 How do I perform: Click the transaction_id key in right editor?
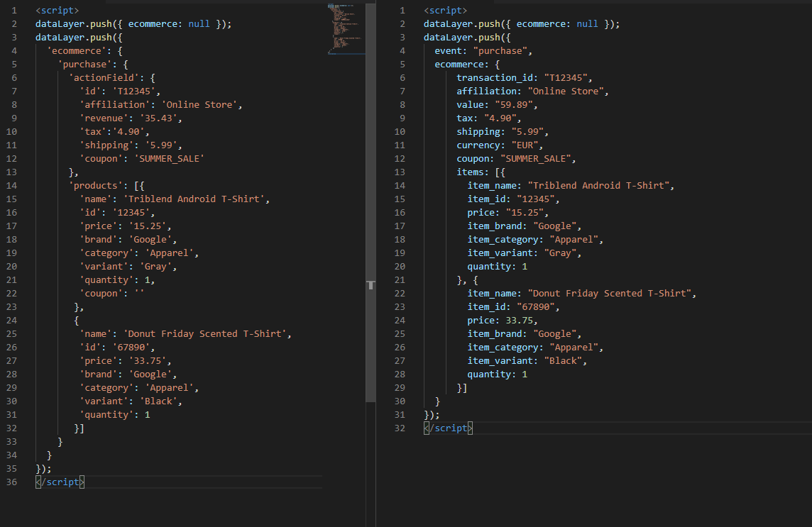[497, 78]
